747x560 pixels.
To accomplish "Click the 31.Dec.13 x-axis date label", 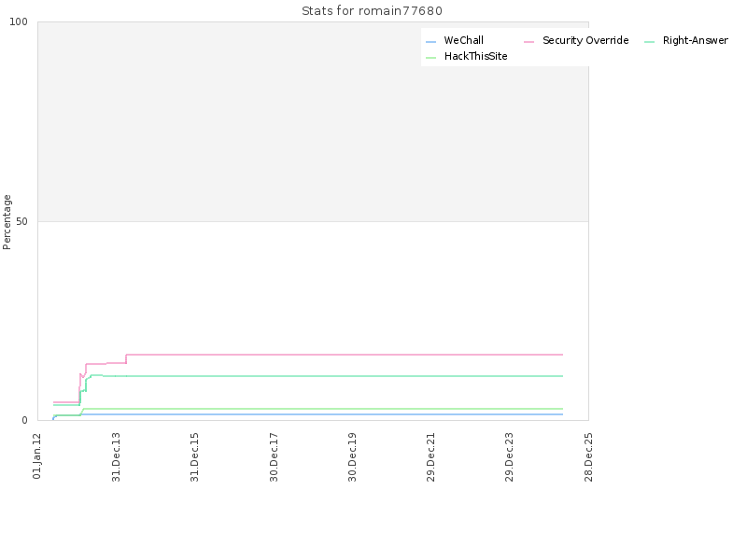I will [116, 457].
